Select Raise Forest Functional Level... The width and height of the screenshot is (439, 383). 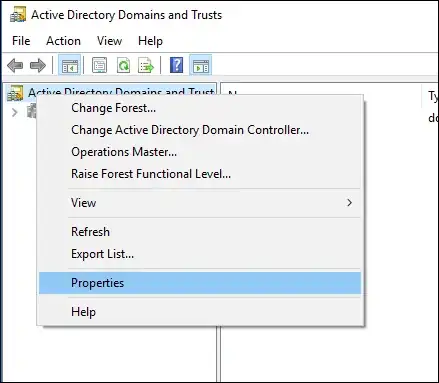point(200,174)
